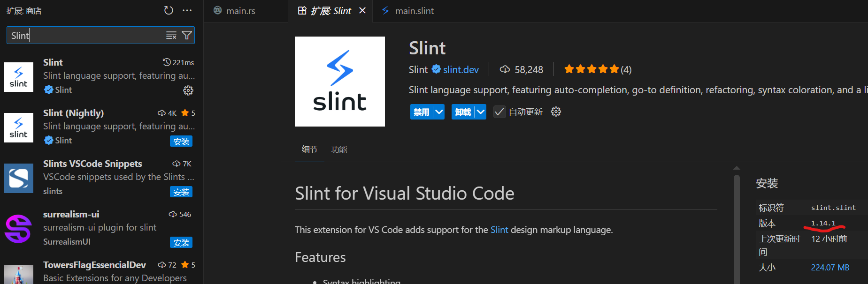The height and width of the screenshot is (284, 868).
Task: Click the 扩展: 商店 panel title
Action: [24, 11]
